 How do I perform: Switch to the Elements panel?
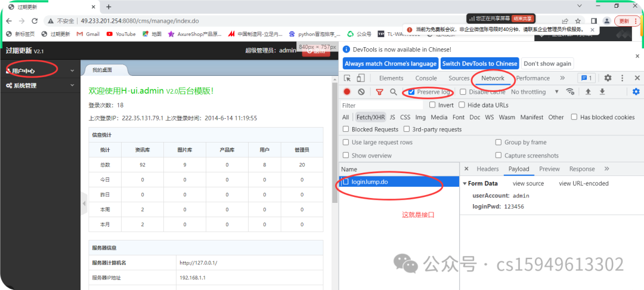pyautogui.click(x=391, y=78)
